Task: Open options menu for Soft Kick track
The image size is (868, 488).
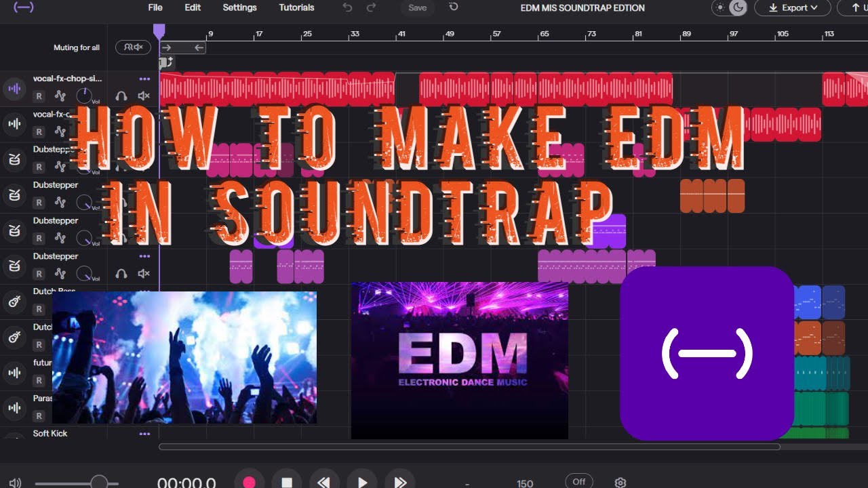Action: pyautogui.click(x=144, y=434)
